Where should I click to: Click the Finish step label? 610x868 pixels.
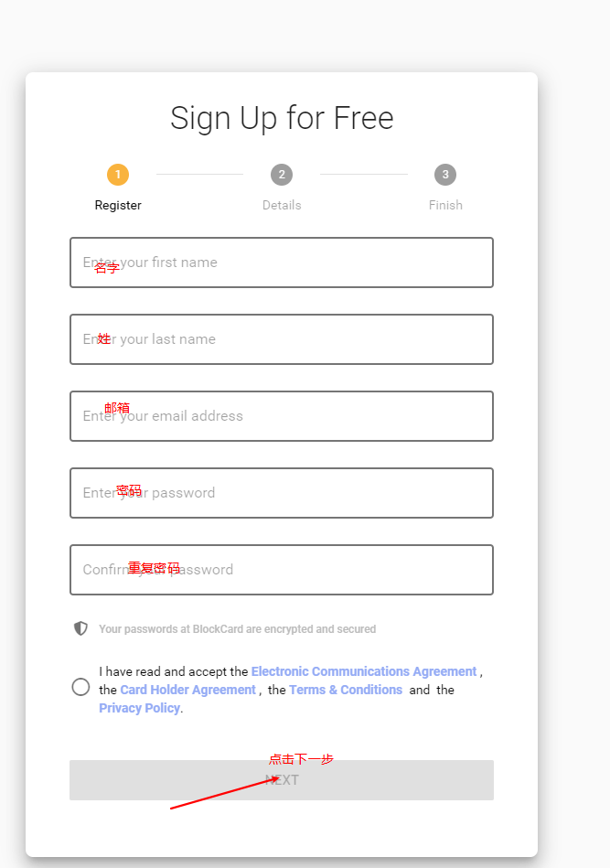[x=445, y=205]
